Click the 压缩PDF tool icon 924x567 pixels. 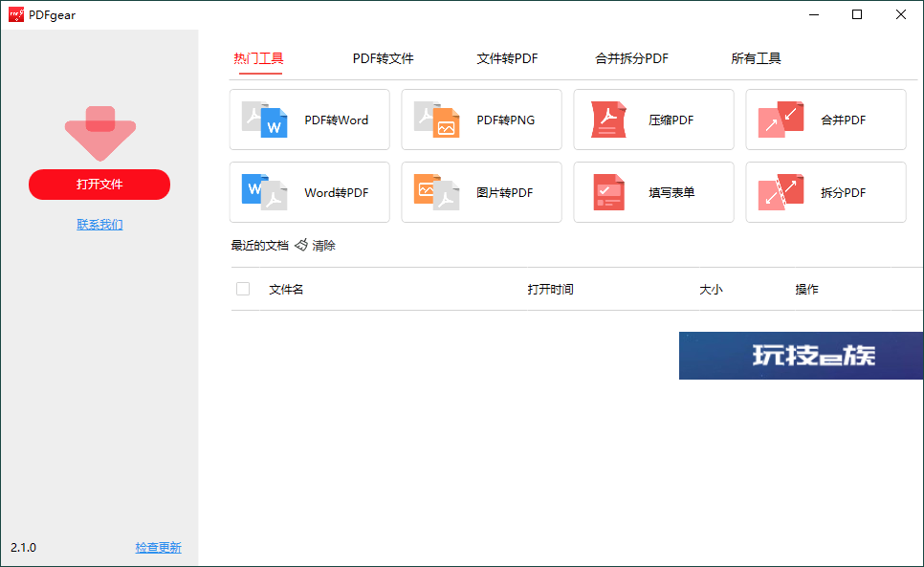[x=608, y=120]
